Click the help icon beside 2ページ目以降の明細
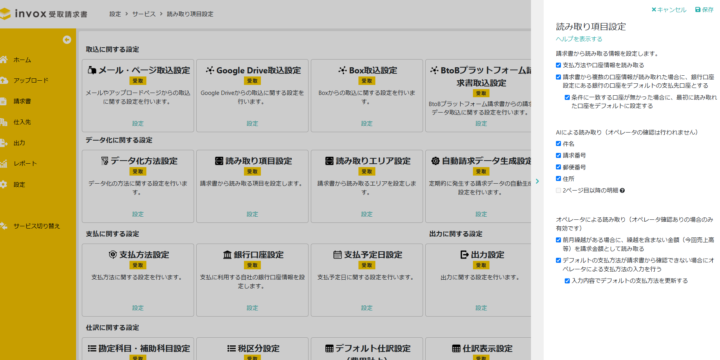 (x=622, y=190)
